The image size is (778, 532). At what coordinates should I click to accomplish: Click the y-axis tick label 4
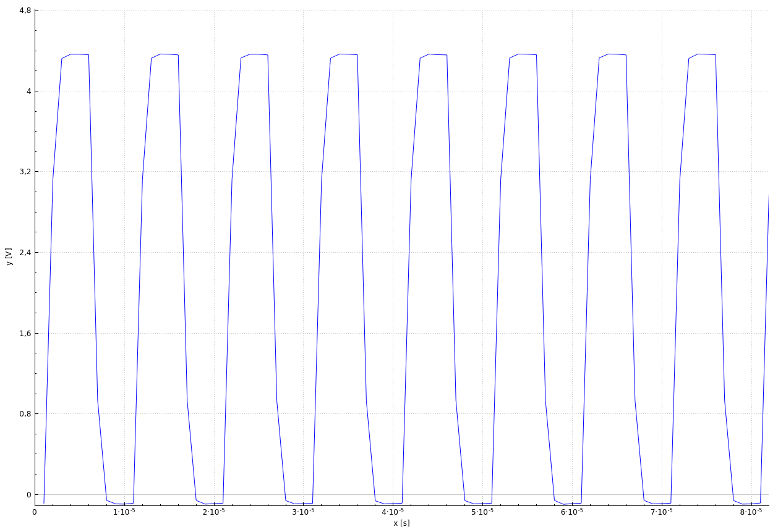pos(28,91)
